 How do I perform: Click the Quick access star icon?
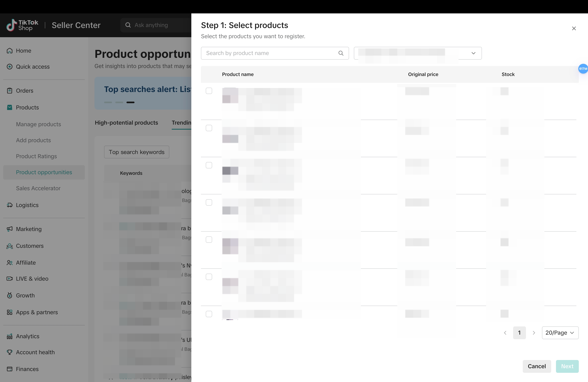pos(10,67)
